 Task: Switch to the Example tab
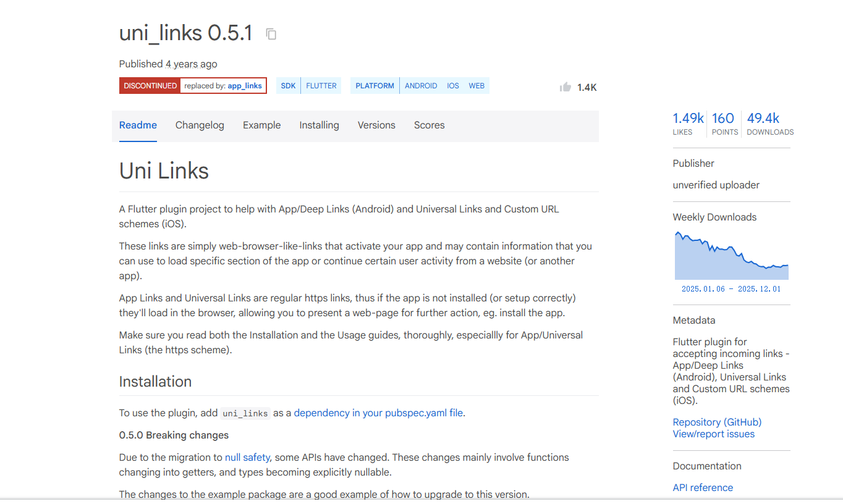tap(261, 125)
